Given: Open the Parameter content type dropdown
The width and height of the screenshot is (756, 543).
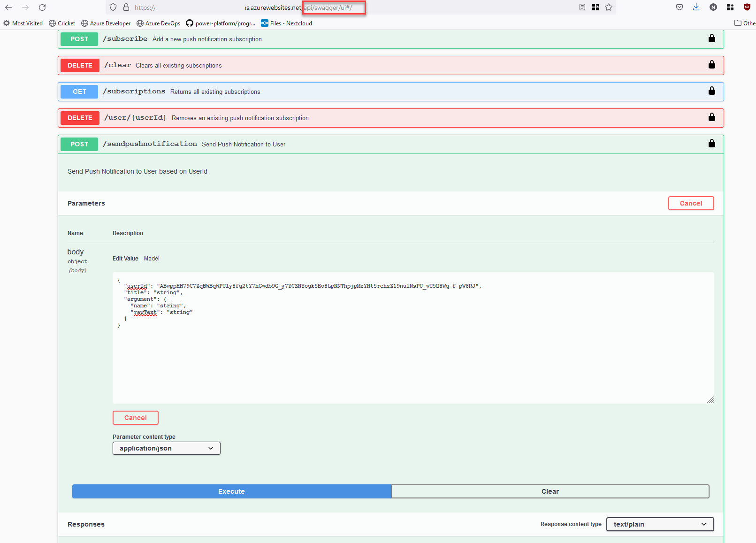Looking at the screenshot, I should pyautogui.click(x=166, y=448).
